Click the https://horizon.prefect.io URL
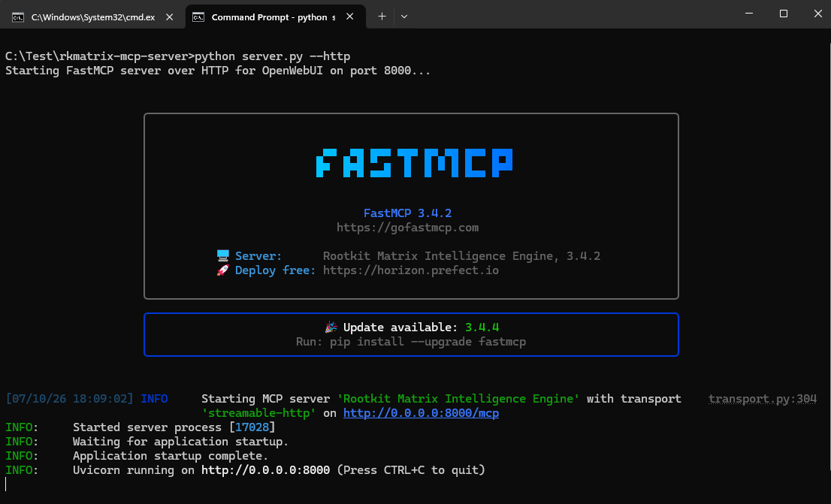The image size is (831, 504). click(x=411, y=270)
